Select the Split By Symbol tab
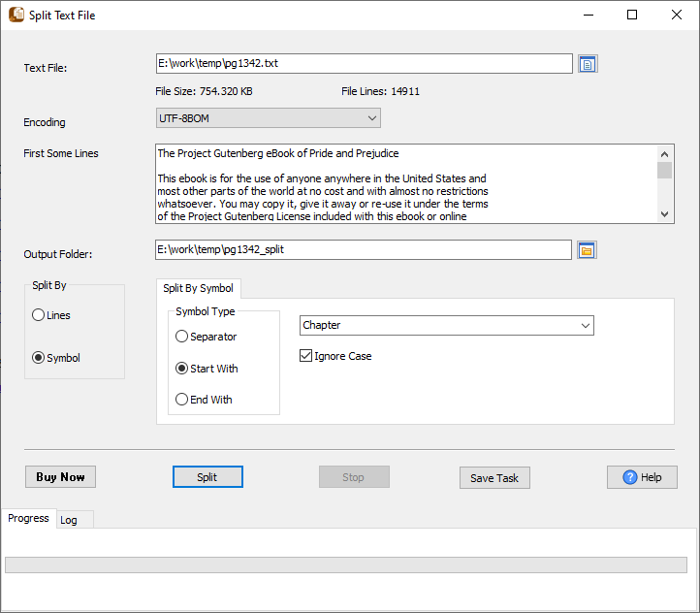Viewport: 700px width, 613px height. 198,288
